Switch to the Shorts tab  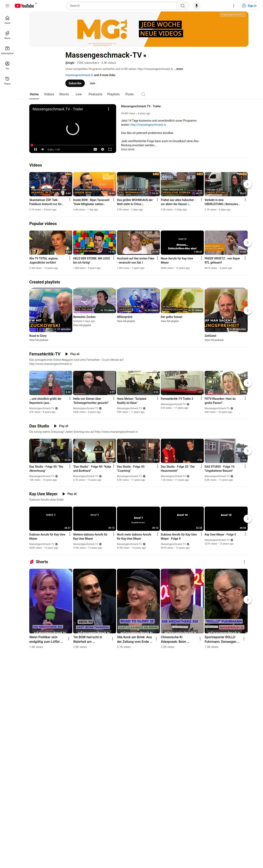coord(64,94)
